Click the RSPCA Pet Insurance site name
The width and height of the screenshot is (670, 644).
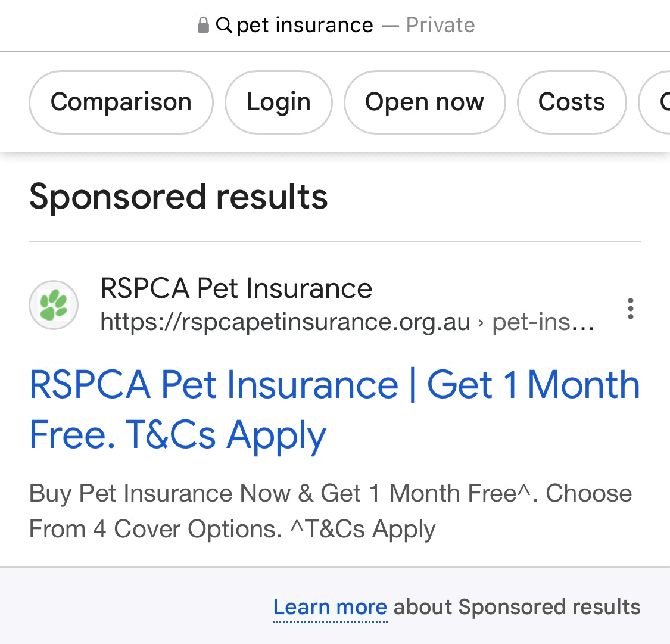(x=236, y=288)
